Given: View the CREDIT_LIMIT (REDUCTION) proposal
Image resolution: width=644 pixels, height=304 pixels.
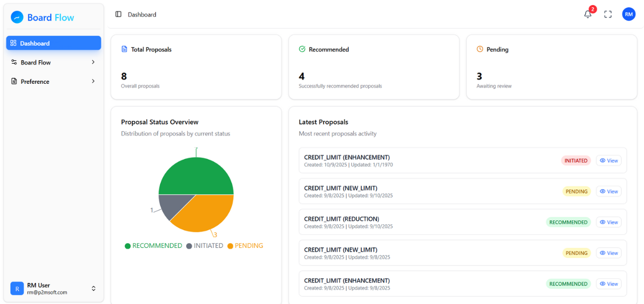Looking at the screenshot, I should pyautogui.click(x=608, y=222).
